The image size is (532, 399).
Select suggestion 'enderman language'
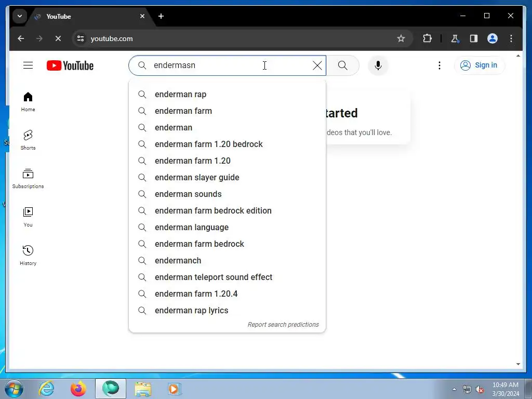tap(228, 228)
